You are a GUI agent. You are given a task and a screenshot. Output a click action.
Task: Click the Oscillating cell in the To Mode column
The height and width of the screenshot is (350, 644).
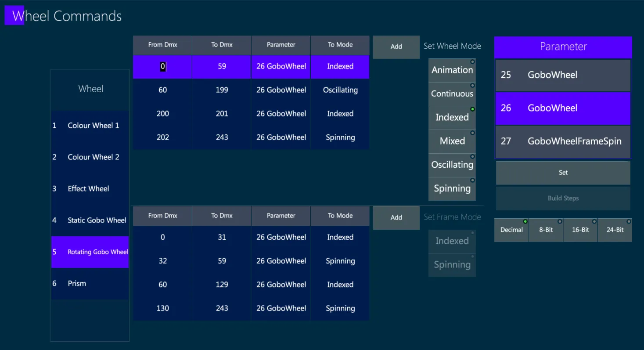coord(340,90)
